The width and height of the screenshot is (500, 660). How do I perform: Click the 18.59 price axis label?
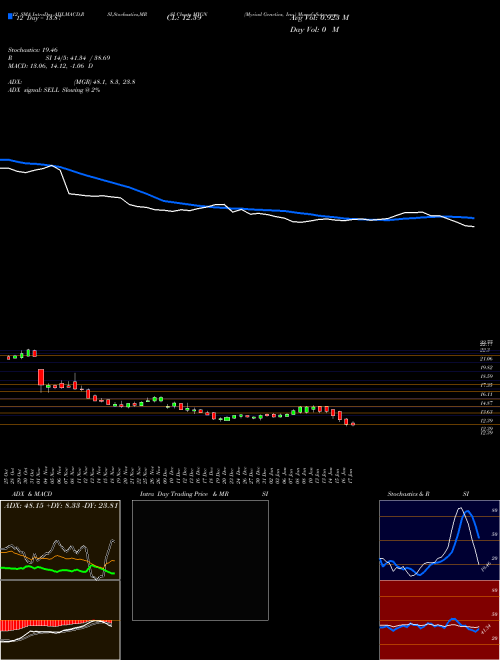(x=486, y=376)
